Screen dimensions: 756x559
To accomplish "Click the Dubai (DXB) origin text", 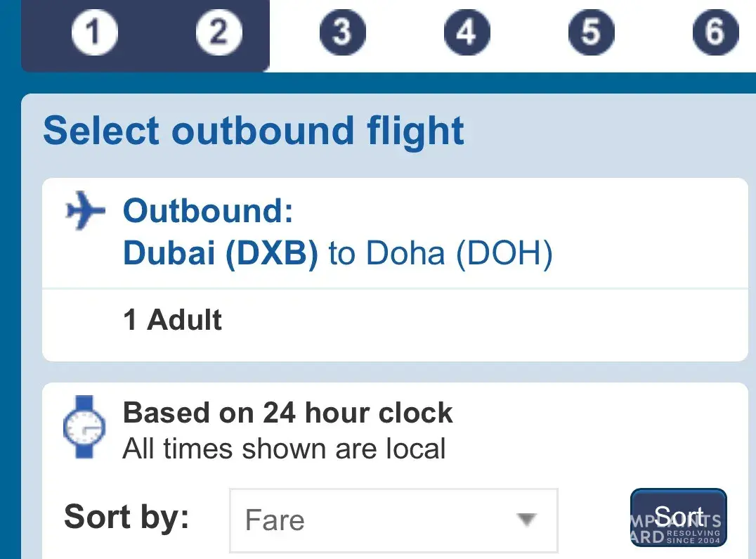I will pyautogui.click(x=221, y=254).
